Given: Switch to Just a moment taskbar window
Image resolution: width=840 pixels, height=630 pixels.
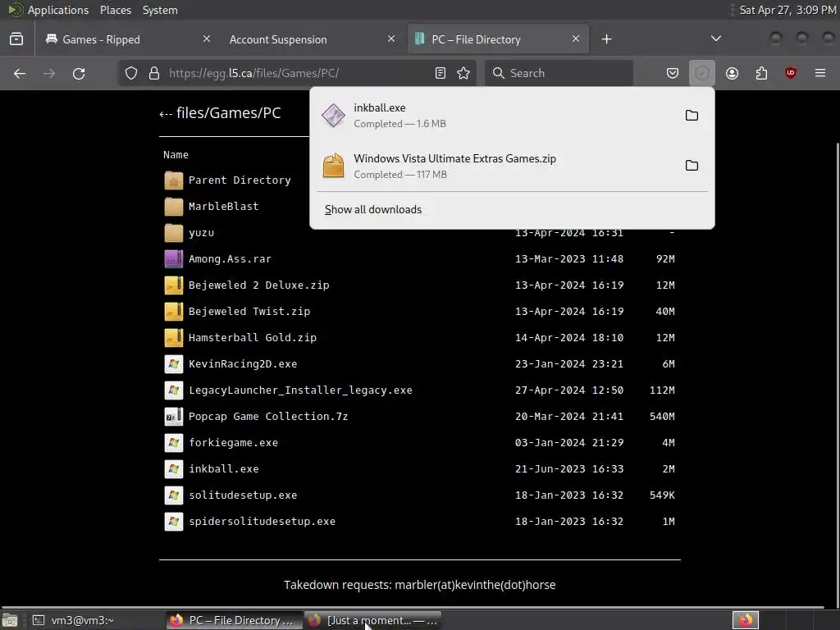Looking at the screenshot, I should pyautogui.click(x=373, y=620).
